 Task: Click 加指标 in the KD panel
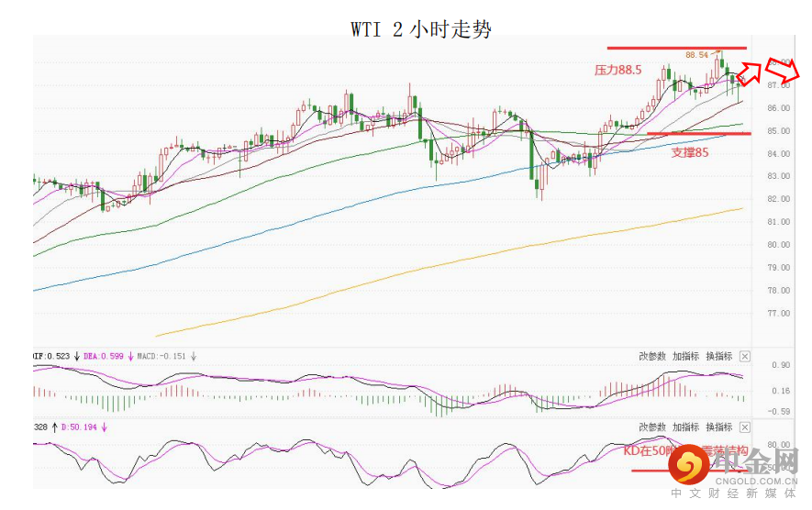point(685,427)
